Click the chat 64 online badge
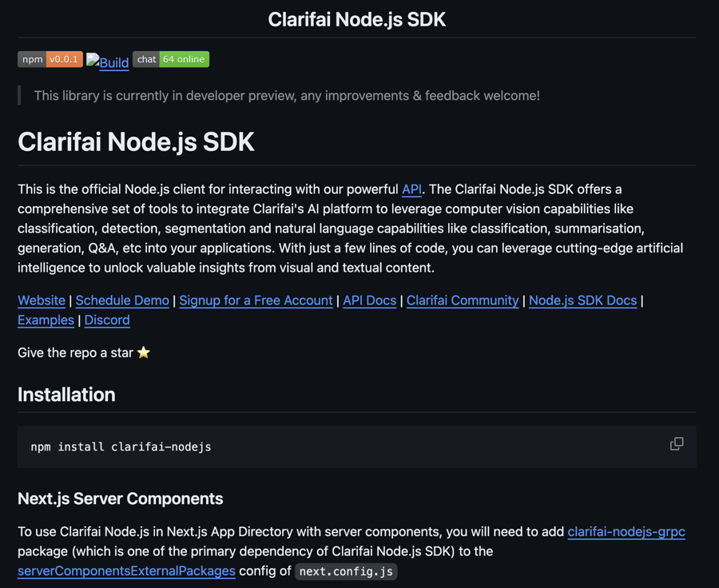Viewport: 719px width, 588px height. pos(170,59)
